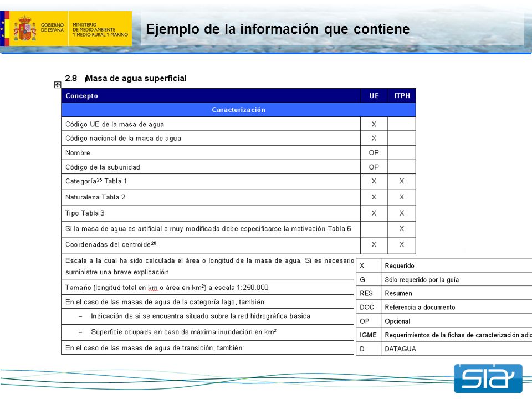This screenshot has width=532, height=399.
Task: Click heading '2.8 Masa de agua superficial'
Action: (126, 78)
